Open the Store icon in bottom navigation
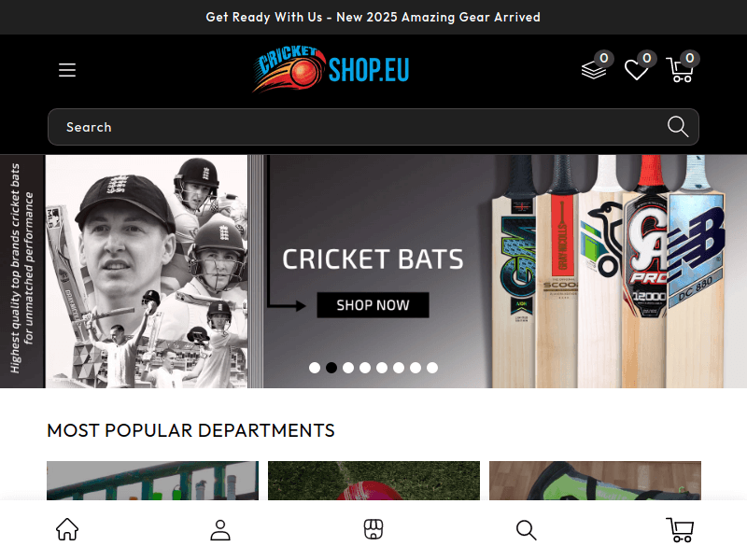The width and height of the screenshot is (747, 560). pyautogui.click(x=373, y=529)
